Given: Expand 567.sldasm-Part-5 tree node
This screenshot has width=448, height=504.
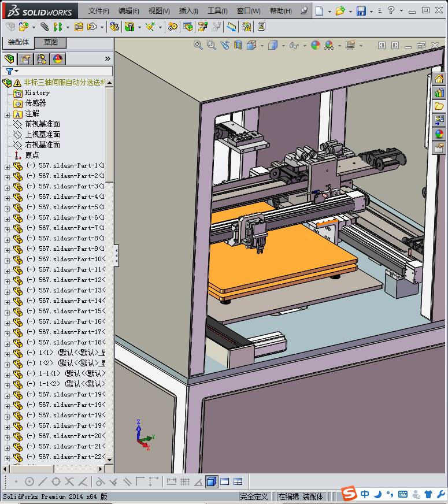Looking at the screenshot, I should (x=7, y=209).
